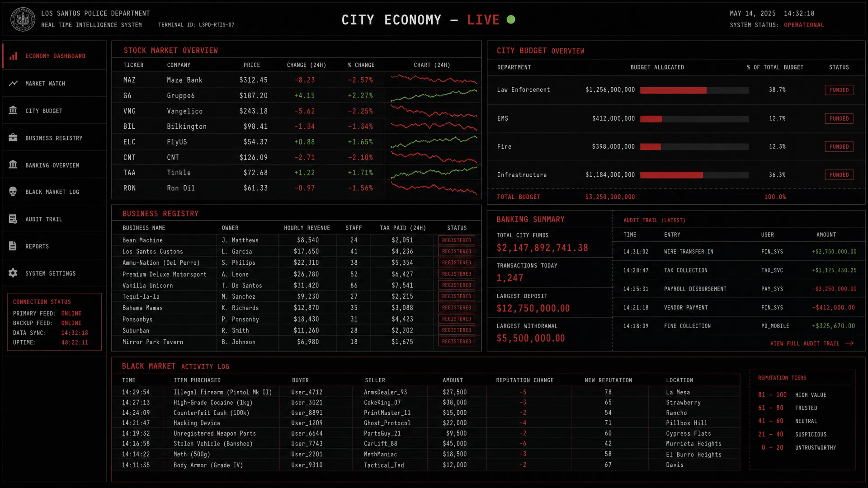Click the green LIVE indicator dot
The width and height of the screenshot is (868, 488).
[x=511, y=19]
